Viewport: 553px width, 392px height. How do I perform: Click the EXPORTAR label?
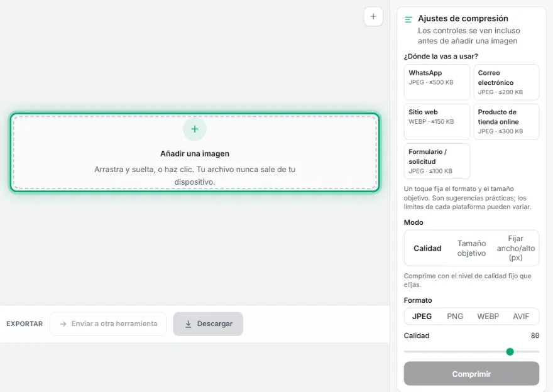(x=25, y=324)
